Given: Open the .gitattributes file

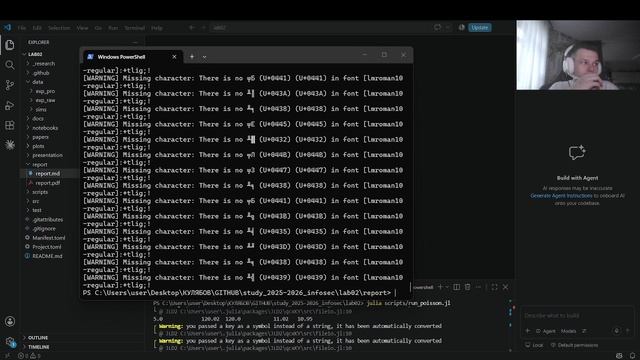Looking at the screenshot, I should pyautogui.click(x=48, y=219).
